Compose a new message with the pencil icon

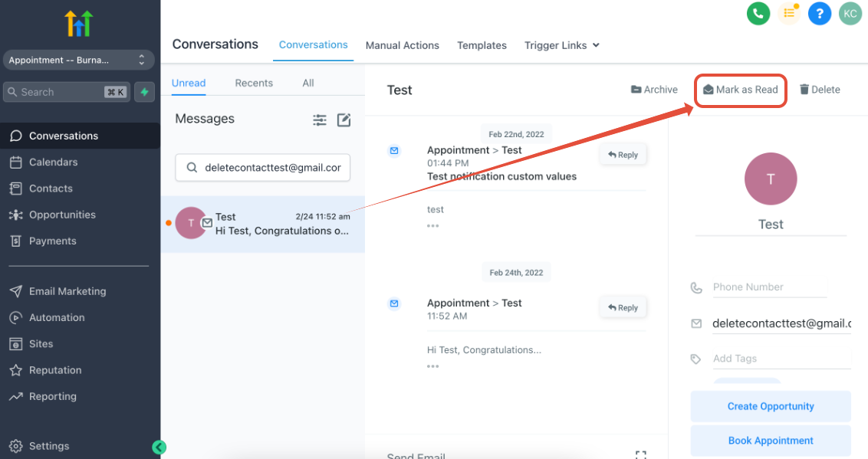(x=343, y=120)
